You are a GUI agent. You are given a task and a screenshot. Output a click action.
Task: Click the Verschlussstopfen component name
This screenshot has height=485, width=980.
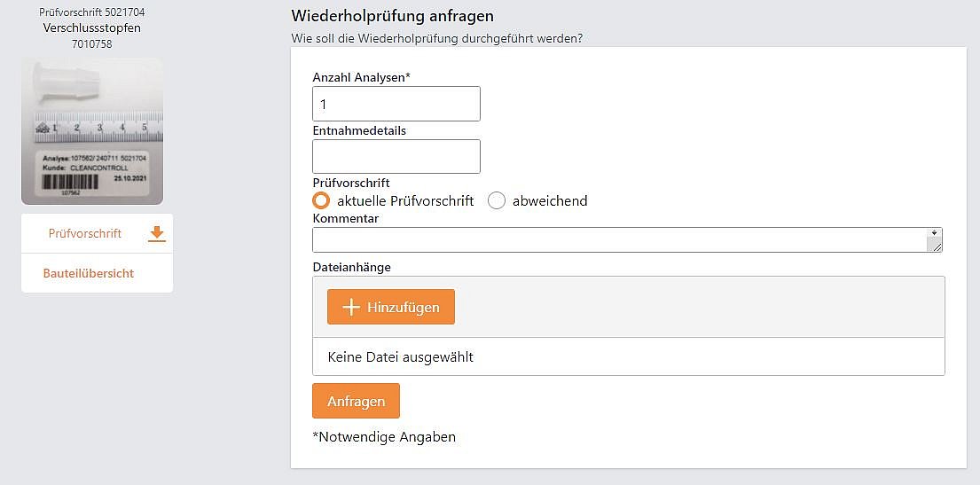92,28
